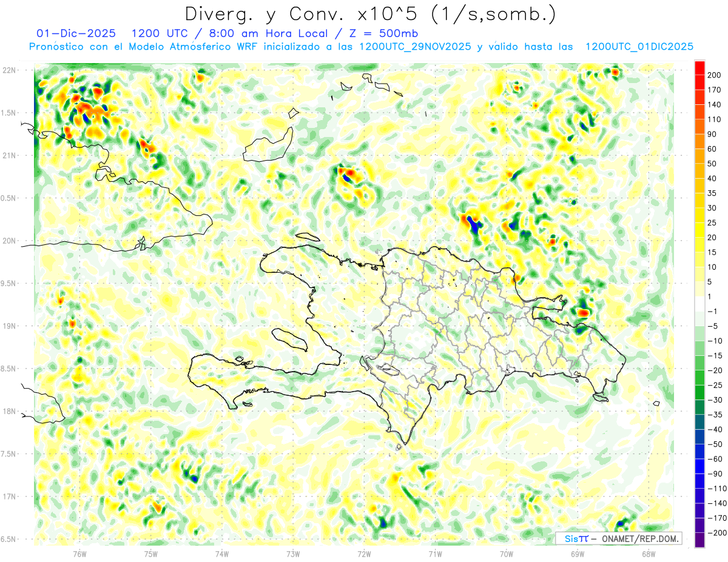Click the negative '-140' color scale value
Screen dimensions: 728x562
pyautogui.click(x=716, y=504)
